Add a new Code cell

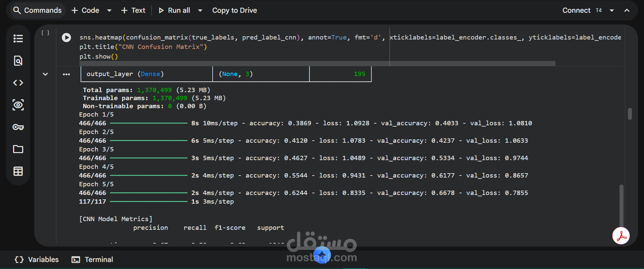pyautogui.click(x=85, y=10)
